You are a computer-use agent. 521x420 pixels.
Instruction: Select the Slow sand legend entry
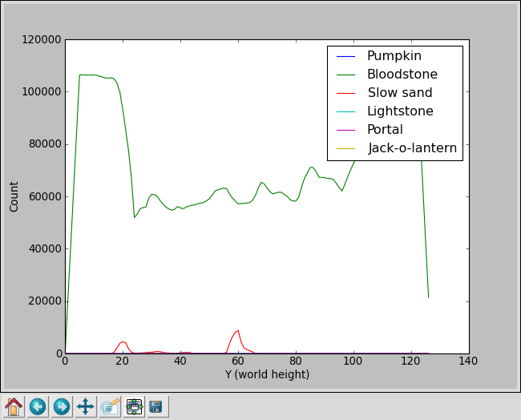[x=400, y=93]
